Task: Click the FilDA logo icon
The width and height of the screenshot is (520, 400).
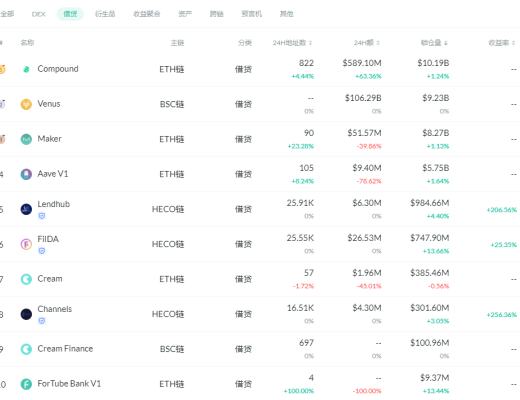Action: (26, 244)
